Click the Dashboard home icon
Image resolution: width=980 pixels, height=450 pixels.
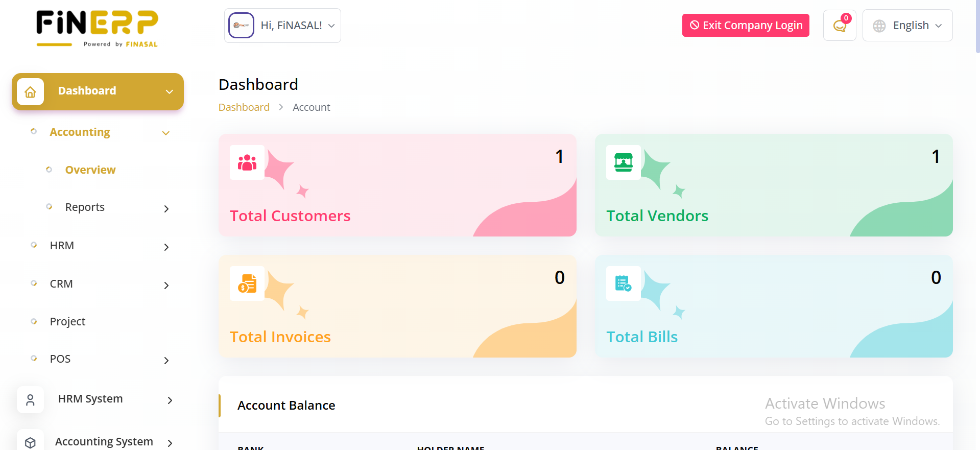tap(31, 92)
